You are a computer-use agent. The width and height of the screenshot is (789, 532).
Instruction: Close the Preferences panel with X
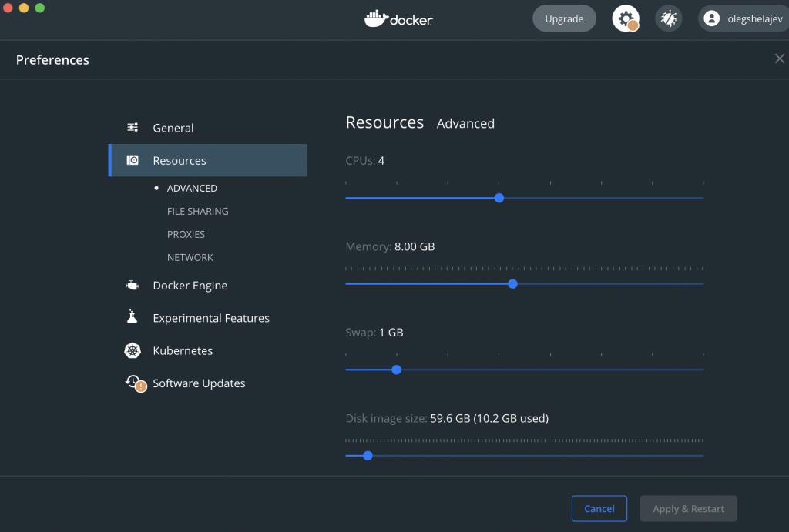click(780, 59)
